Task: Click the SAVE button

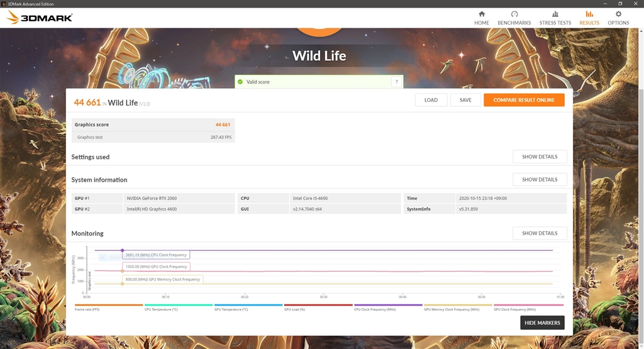Action: coord(465,100)
